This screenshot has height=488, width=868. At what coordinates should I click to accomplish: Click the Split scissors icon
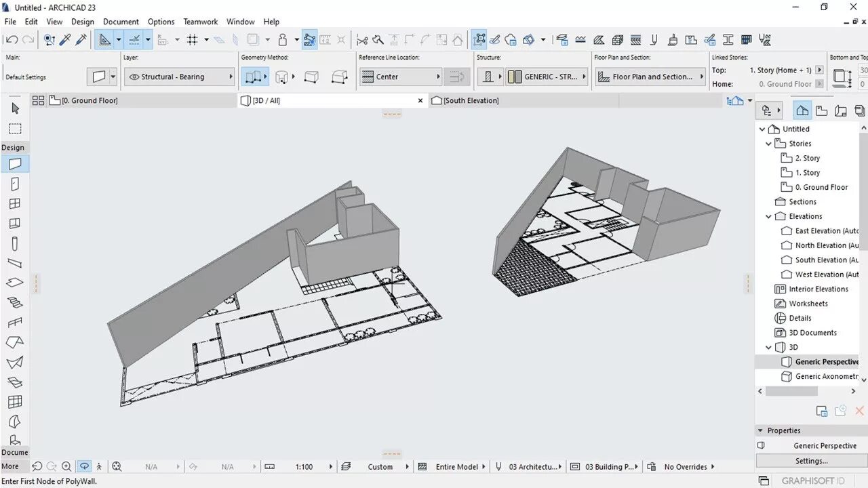point(362,40)
